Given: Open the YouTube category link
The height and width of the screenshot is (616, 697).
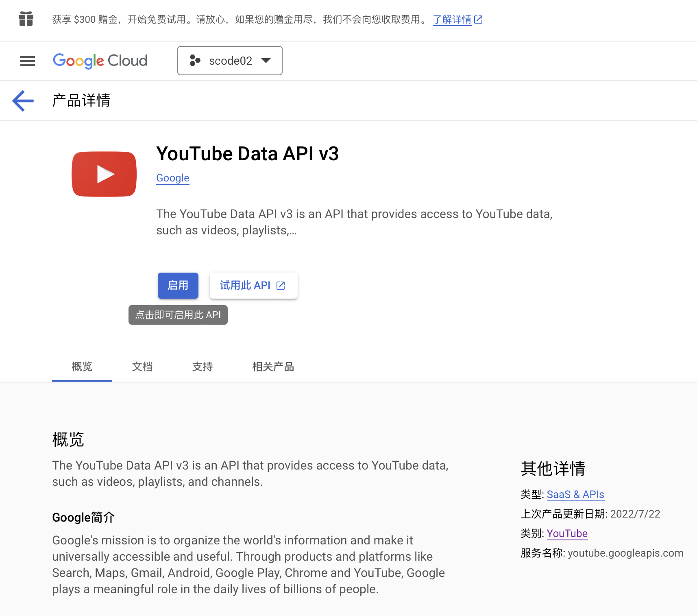Looking at the screenshot, I should [x=567, y=533].
